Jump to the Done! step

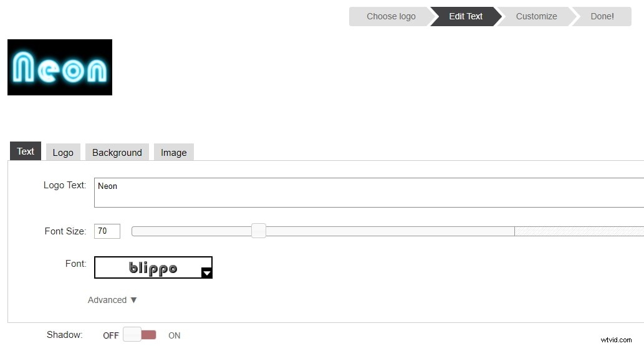(x=602, y=16)
